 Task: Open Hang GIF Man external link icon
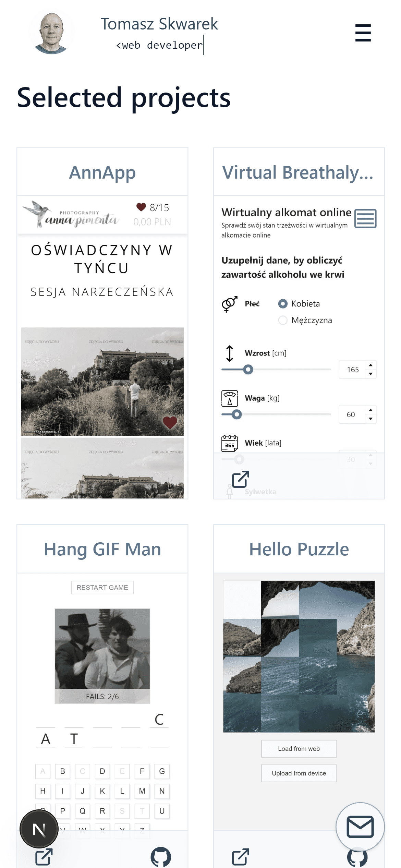44,857
